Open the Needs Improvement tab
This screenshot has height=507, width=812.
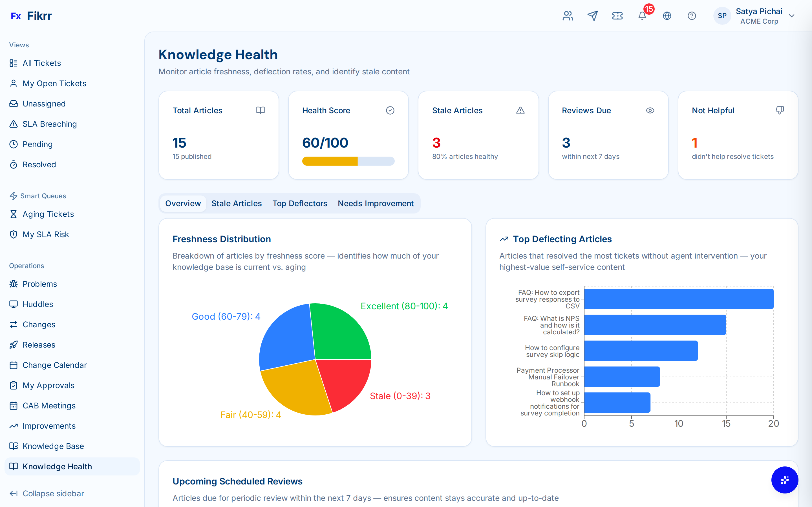[x=376, y=203]
